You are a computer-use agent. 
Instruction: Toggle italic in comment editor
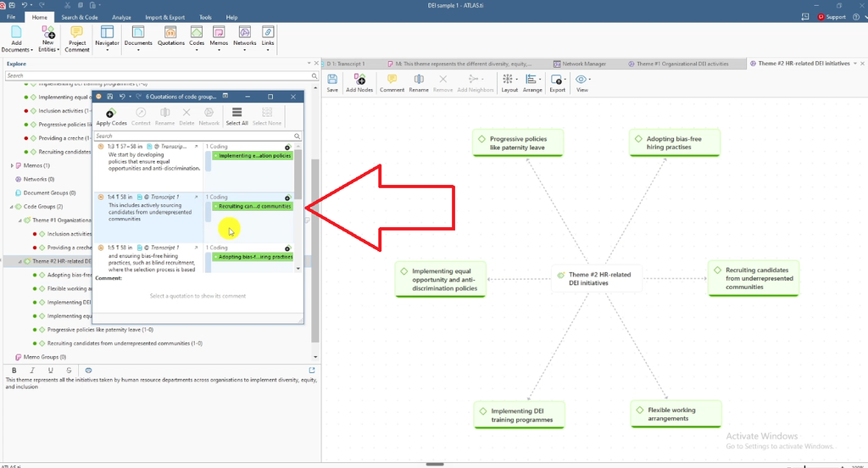coord(32,370)
